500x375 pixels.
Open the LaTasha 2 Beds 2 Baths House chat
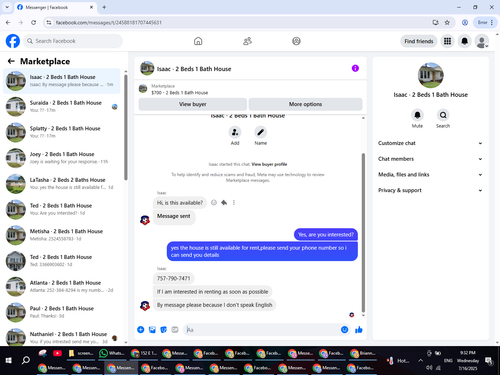coord(62,183)
